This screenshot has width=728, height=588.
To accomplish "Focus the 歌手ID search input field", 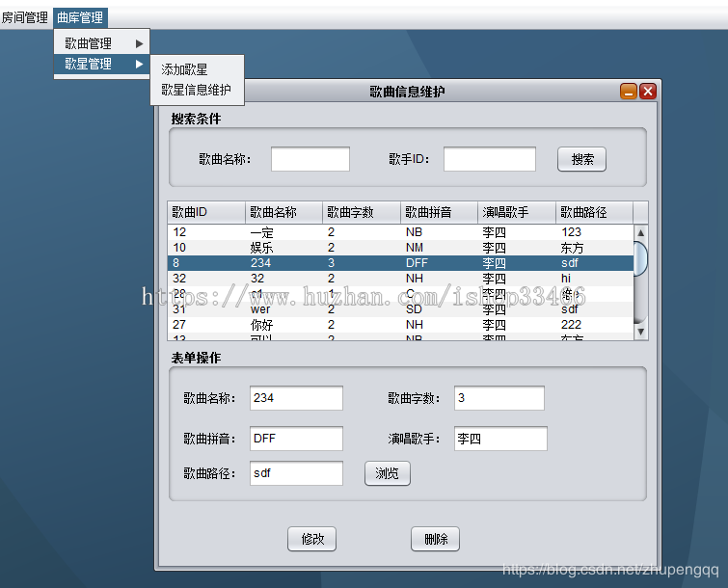I will pyautogui.click(x=490, y=159).
